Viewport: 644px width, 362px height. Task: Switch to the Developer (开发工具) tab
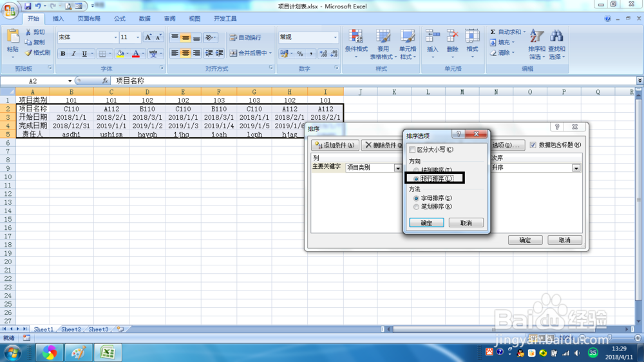tap(225, 19)
